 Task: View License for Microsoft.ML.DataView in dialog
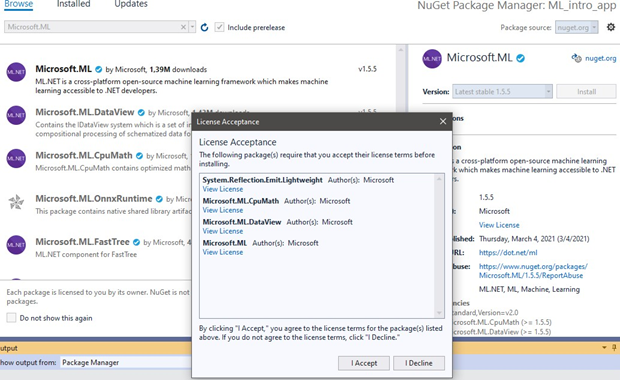[x=223, y=231]
